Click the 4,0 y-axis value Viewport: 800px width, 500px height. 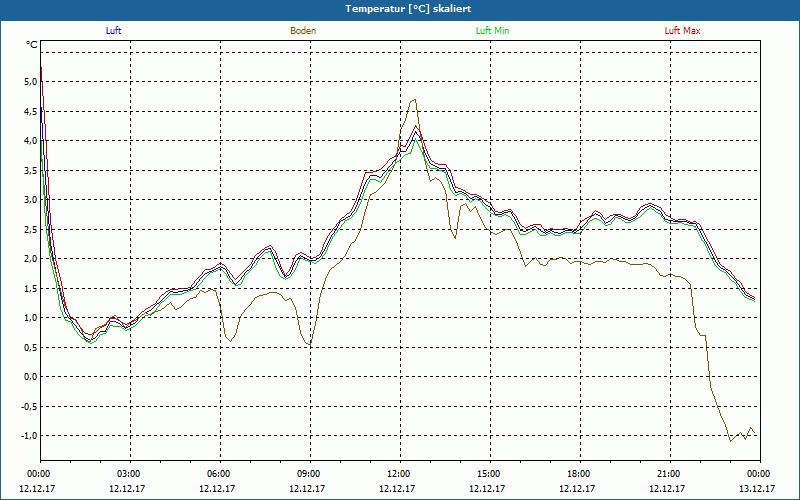(31, 141)
